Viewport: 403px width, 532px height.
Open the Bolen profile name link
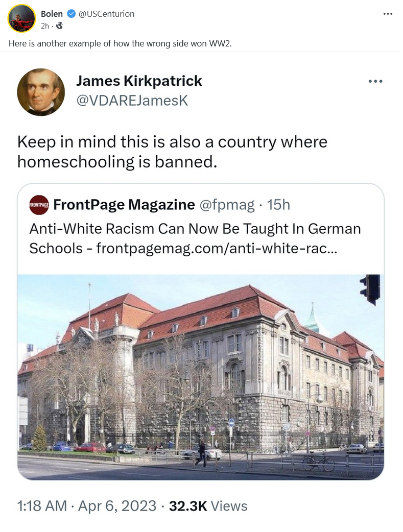(x=52, y=14)
